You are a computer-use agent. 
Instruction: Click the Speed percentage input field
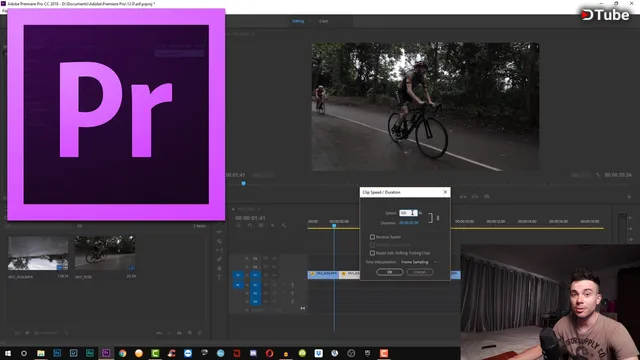[408, 213]
